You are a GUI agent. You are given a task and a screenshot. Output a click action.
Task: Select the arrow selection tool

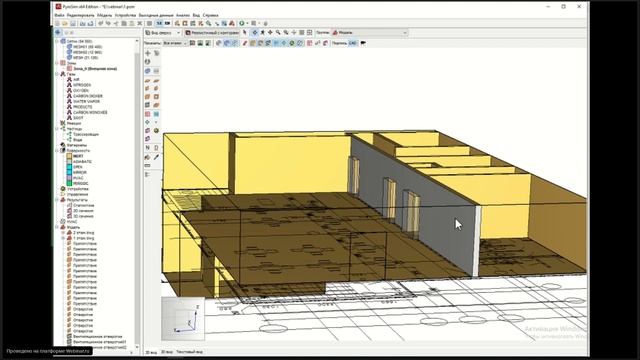[245, 33]
